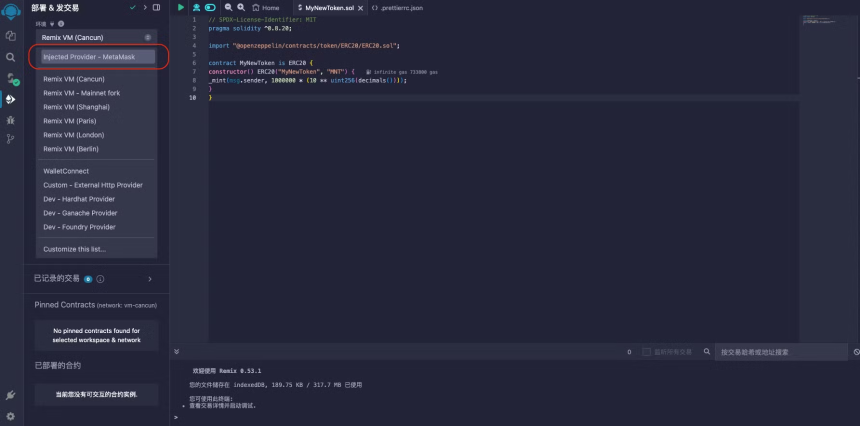Click the arrow chevron in panel header
Image resolution: width=860 pixels, height=426 pixels.
coord(145,8)
